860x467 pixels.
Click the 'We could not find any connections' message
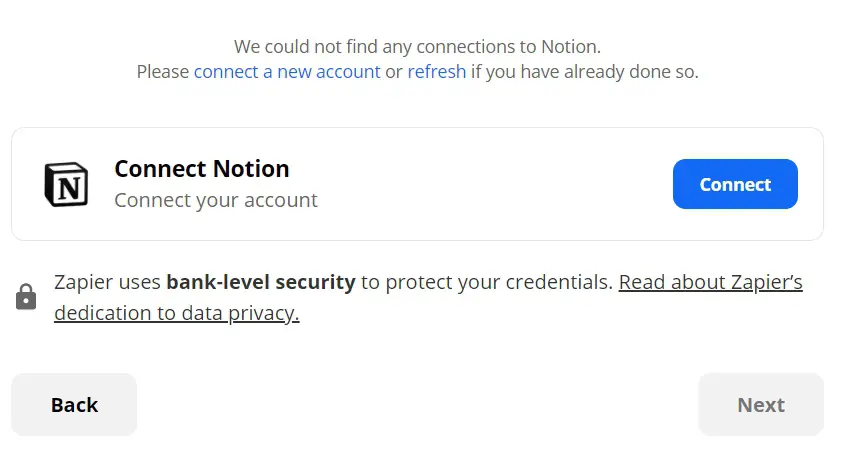(417, 47)
